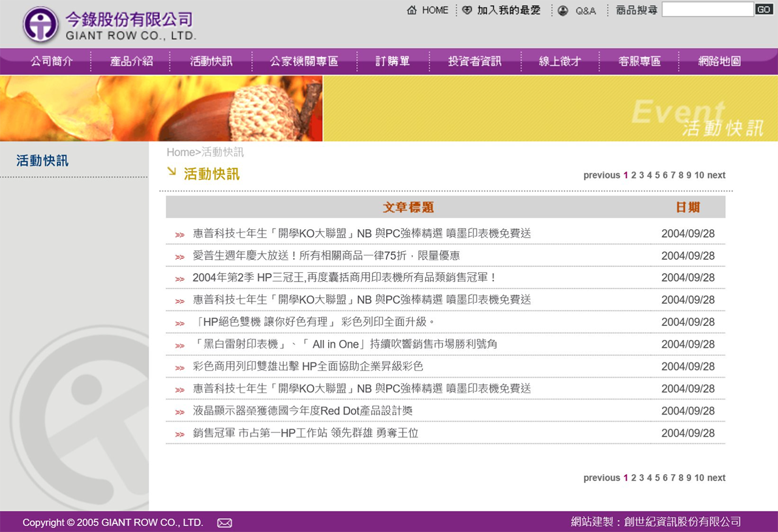This screenshot has height=532, width=778.
Task: Open the 投資者資訊 menu
Action: tap(475, 61)
